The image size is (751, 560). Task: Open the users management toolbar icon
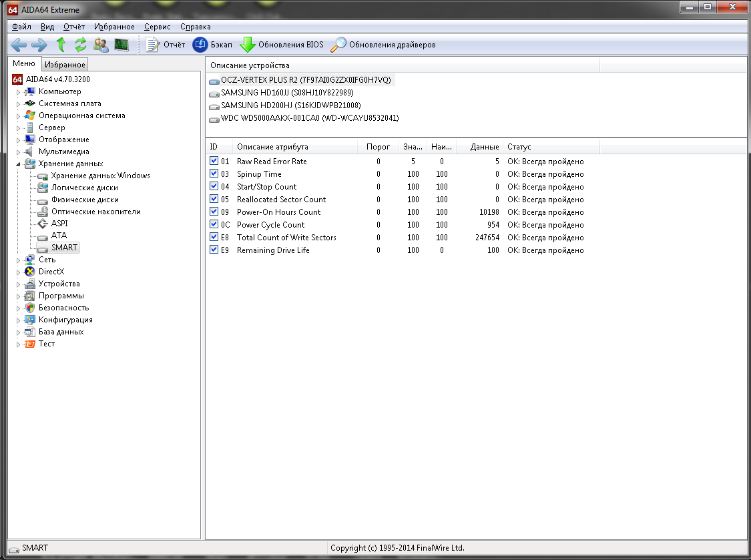[x=101, y=45]
